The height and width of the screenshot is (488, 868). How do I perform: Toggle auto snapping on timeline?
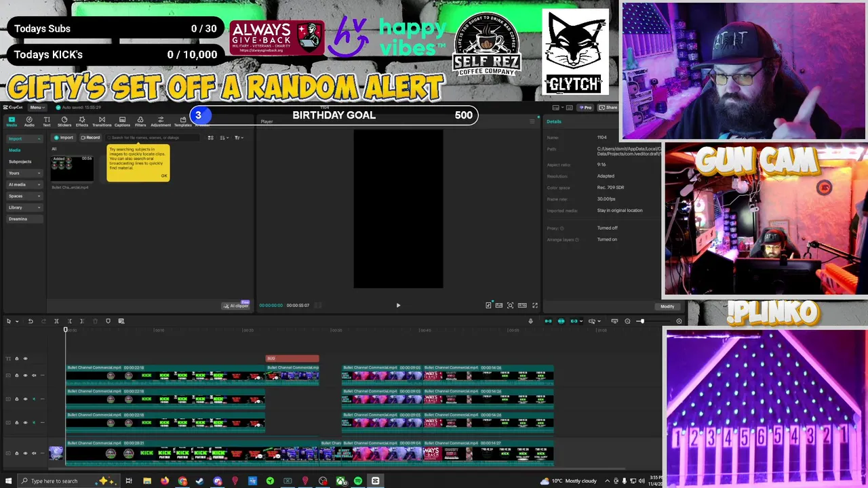pyautogui.click(x=561, y=321)
